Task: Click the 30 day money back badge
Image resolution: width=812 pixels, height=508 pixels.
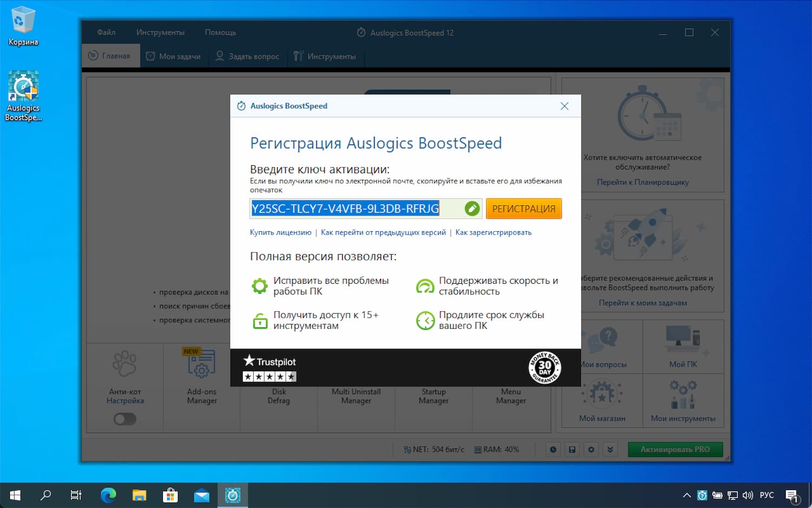Action: click(x=545, y=368)
